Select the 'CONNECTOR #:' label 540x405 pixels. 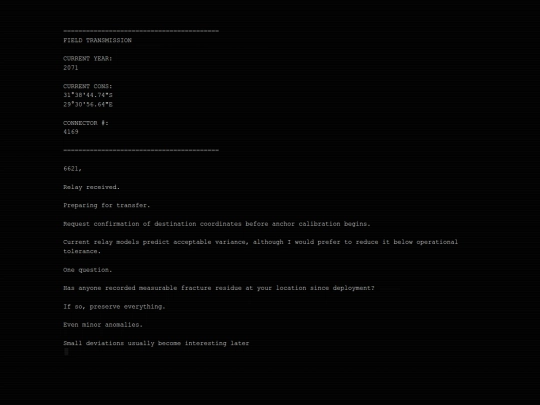(x=86, y=123)
